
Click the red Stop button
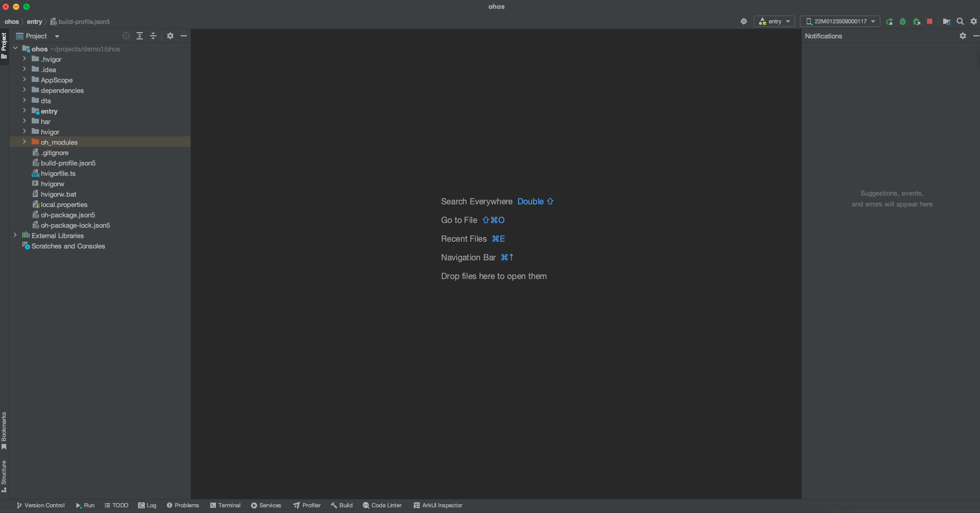pos(930,21)
